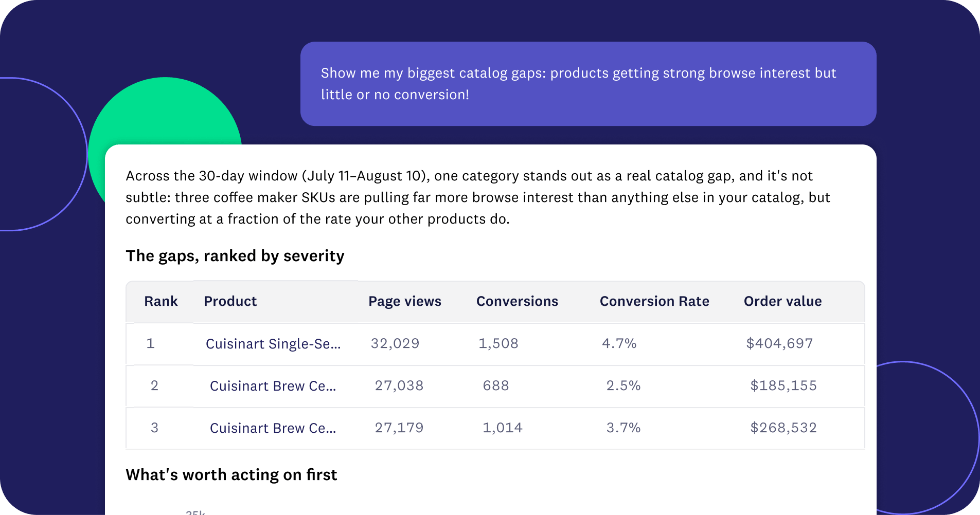Click page views value 27,179
980x515 pixels.
[399, 428]
